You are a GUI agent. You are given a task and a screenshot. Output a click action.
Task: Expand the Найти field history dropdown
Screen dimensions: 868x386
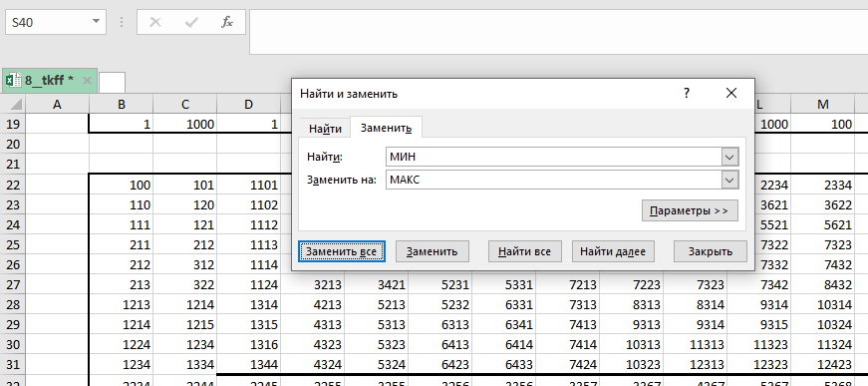pos(730,158)
